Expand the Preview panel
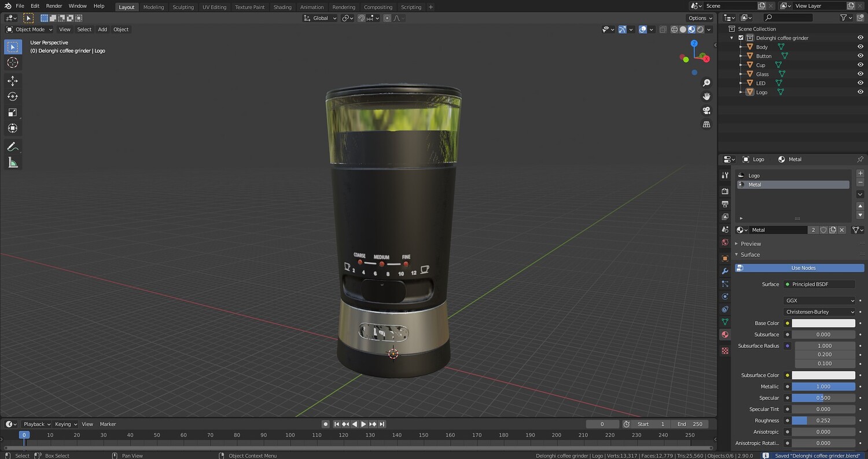Viewport: 868px width, 459px height. click(x=751, y=244)
